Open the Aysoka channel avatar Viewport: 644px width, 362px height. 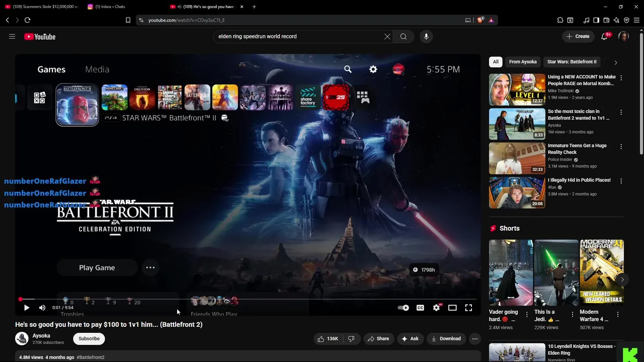[22, 338]
